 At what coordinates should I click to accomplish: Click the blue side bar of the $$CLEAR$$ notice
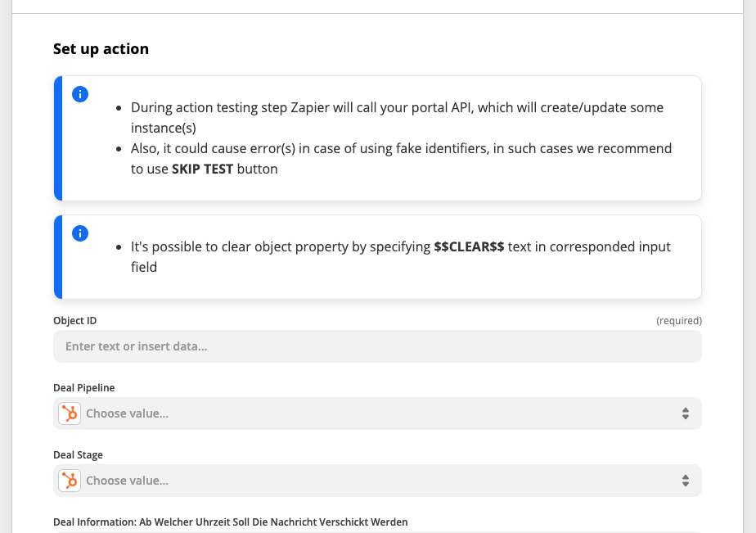[58, 257]
